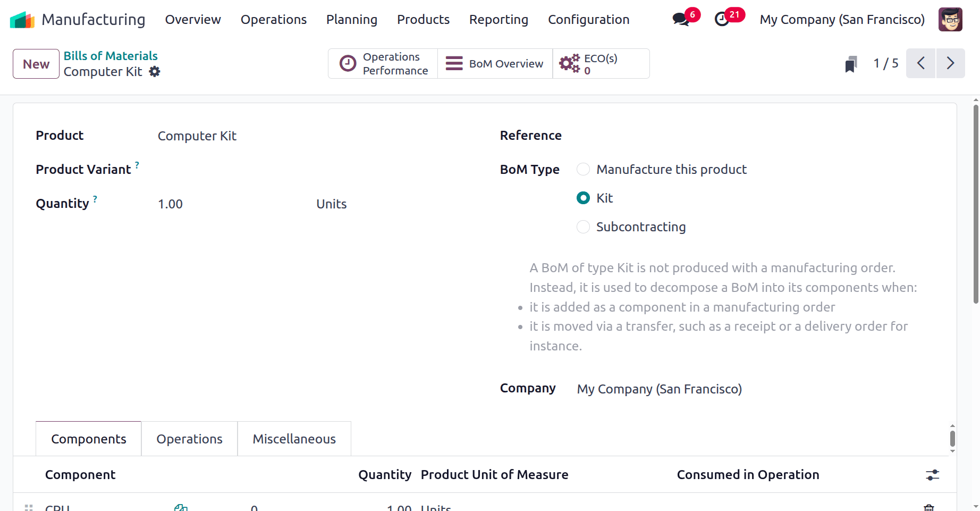Click the Operations Performance clock icon

click(348, 63)
